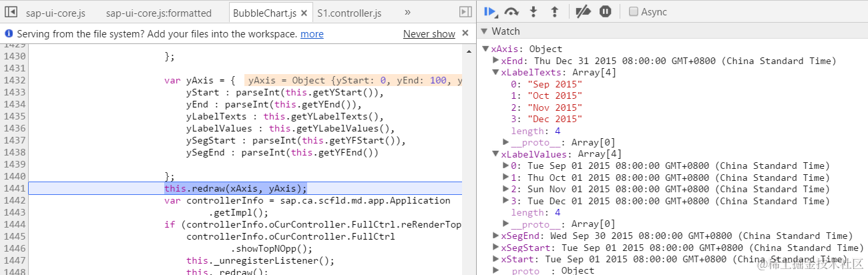Click line number 1445 gutter
Screen dimensions: 868x275
14,236
